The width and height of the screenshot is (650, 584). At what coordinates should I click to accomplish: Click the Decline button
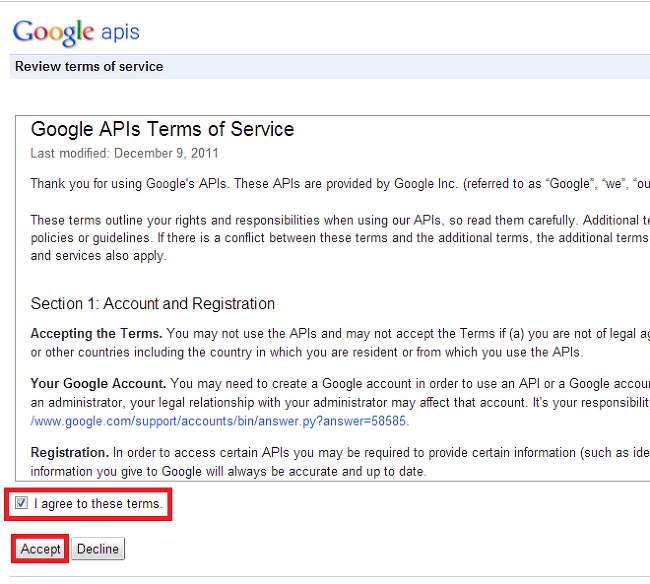pyautogui.click(x=98, y=549)
